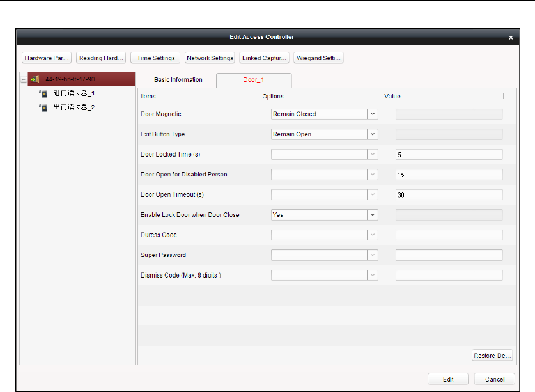Open the Linked Captur... button
This screenshot has height=392, width=535.
click(x=264, y=58)
